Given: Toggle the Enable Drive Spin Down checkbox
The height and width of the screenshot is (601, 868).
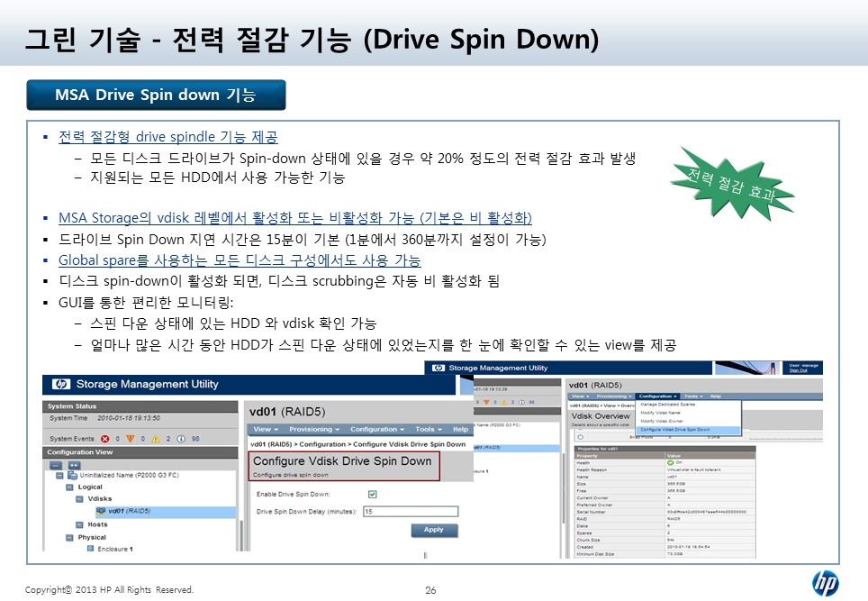Looking at the screenshot, I should coord(373,494).
